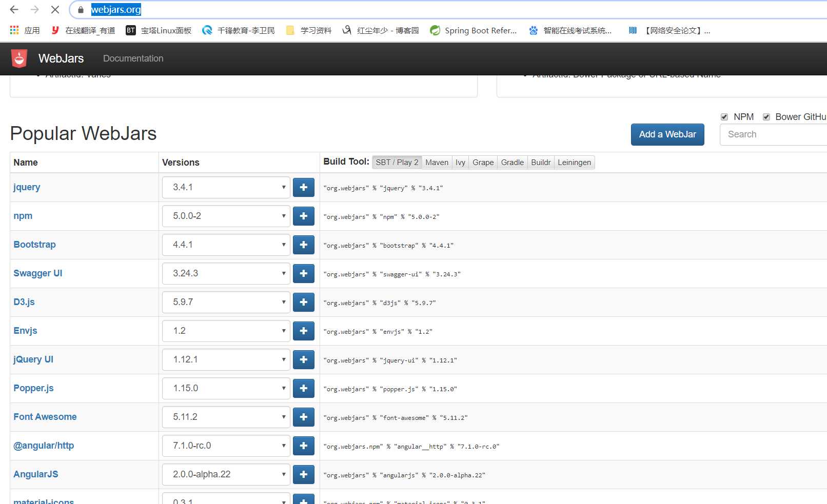Open the 网络安全论文 bookmark

pos(670,30)
